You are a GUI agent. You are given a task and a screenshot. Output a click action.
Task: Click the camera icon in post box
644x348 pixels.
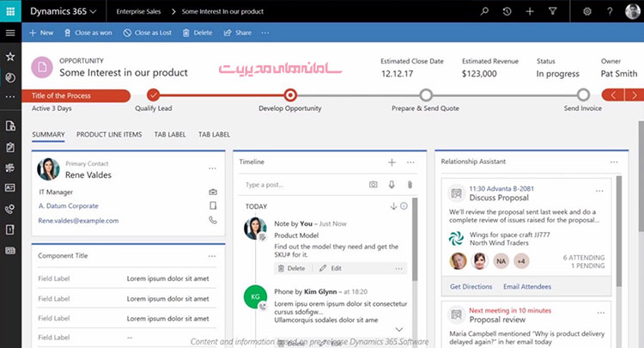tap(373, 185)
